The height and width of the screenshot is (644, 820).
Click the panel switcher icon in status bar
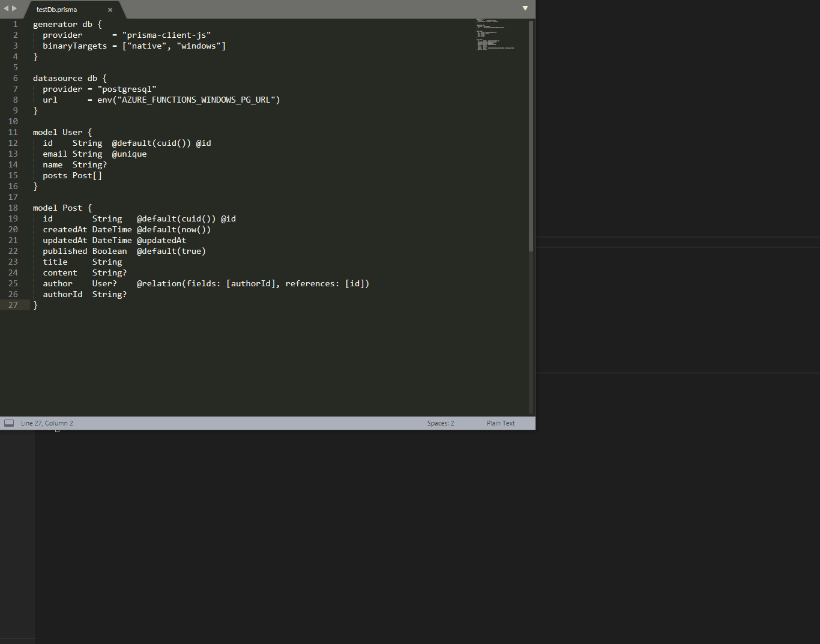[9, 423]
